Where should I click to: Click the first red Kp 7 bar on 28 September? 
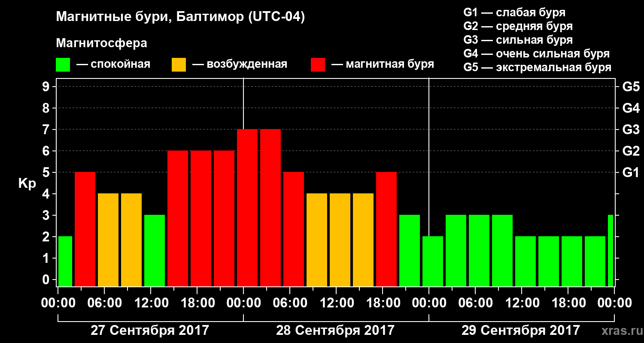pyautogui.click(x=247, y=208)
